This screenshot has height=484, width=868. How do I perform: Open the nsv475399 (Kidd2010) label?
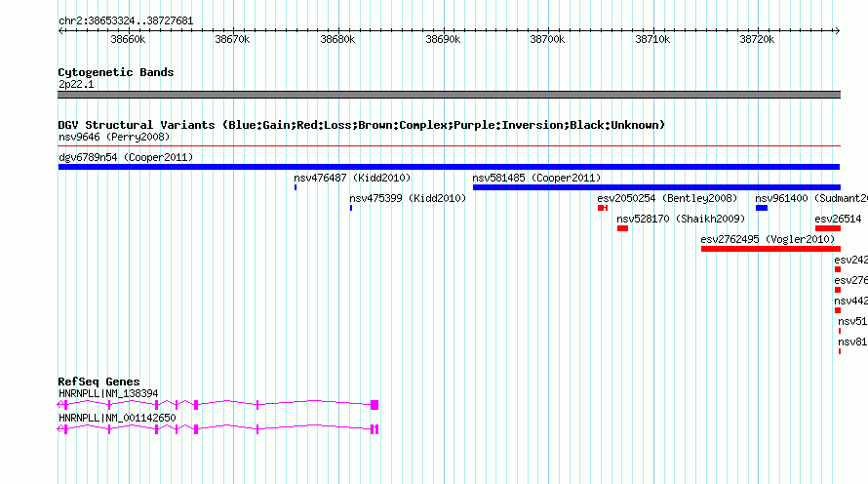pyautogui.click(x=408, y=198)
